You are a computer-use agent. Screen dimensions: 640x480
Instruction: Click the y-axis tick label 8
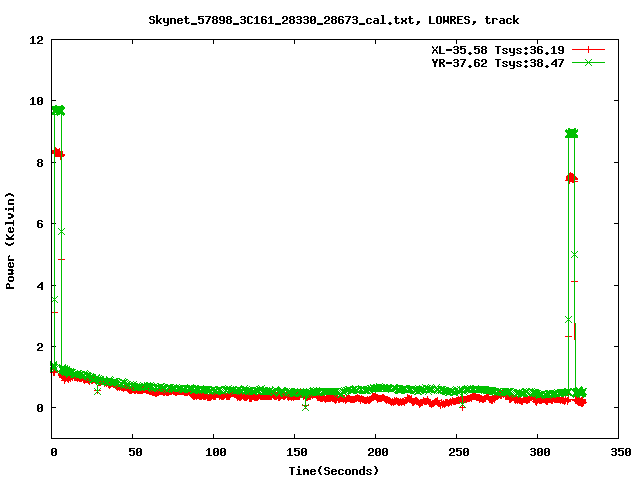point(40,163)
